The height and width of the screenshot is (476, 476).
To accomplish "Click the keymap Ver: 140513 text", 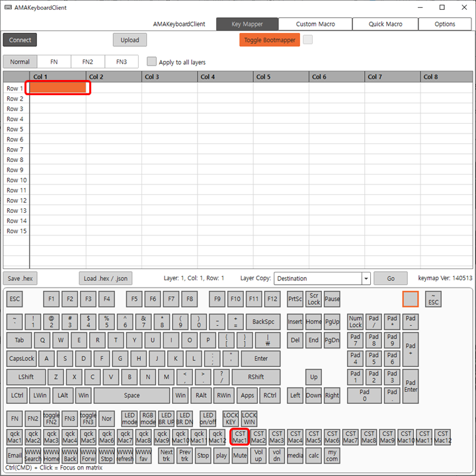I will point(445,278).
